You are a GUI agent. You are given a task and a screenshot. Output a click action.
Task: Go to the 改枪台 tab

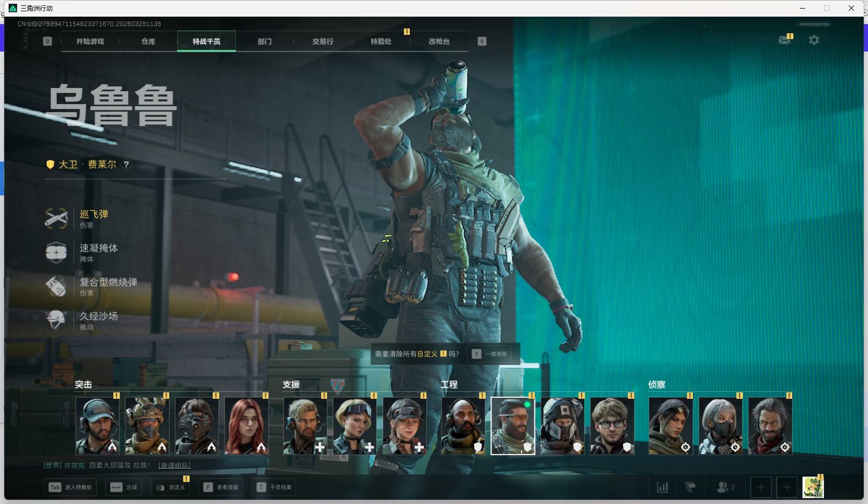[x=439, y=41]
